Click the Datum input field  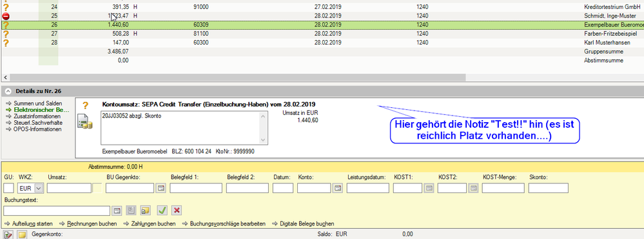point(283,188)
